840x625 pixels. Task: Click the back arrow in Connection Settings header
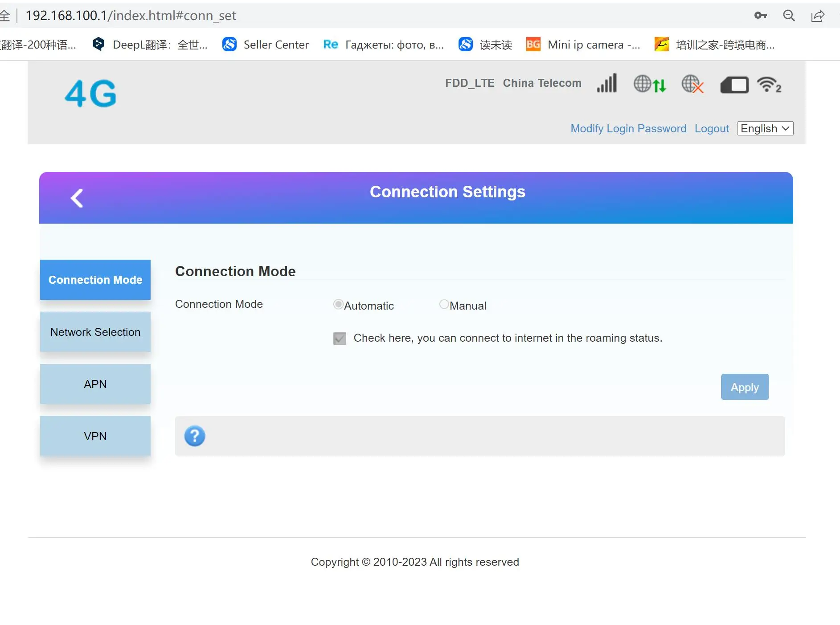pos(77,198)
